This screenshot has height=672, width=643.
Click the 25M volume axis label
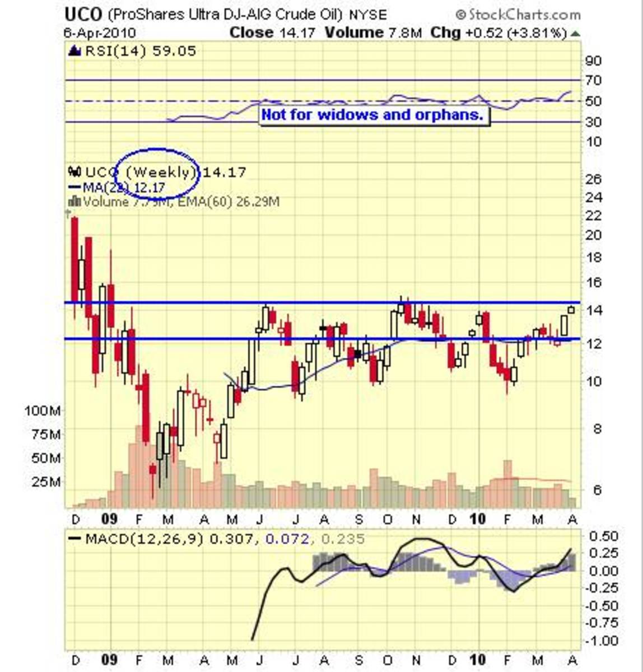click(x=46, y=482)
